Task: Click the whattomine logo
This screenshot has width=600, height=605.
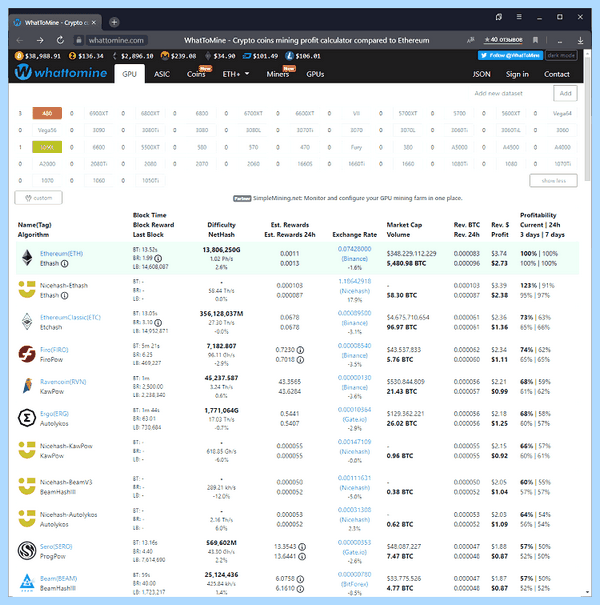Action: click(x=61, y=73)
